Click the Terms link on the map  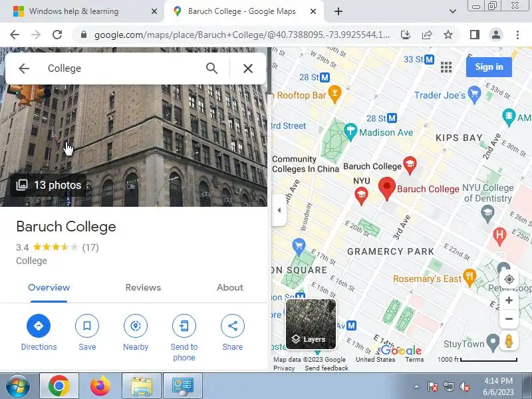pyautogui.click(x=414, y=359)
